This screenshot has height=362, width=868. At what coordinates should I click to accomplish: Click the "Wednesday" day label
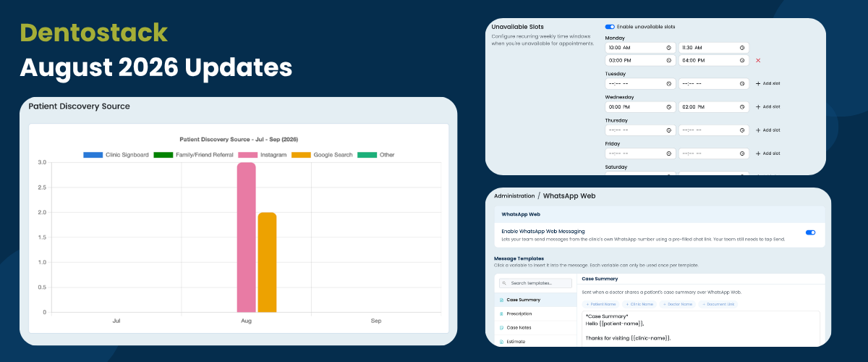pos(619,97)
